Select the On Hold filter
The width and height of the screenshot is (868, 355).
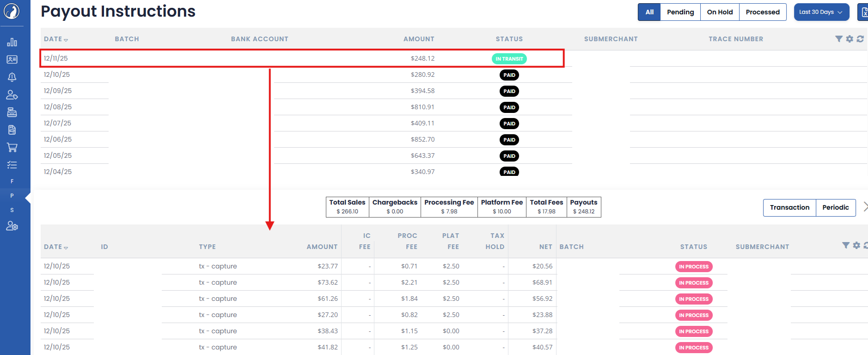pos(720,12)
